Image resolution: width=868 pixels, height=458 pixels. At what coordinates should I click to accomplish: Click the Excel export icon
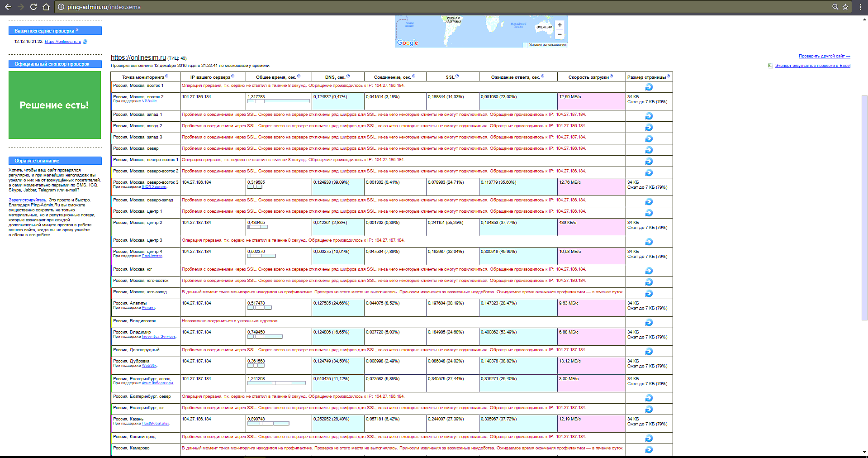770,66
